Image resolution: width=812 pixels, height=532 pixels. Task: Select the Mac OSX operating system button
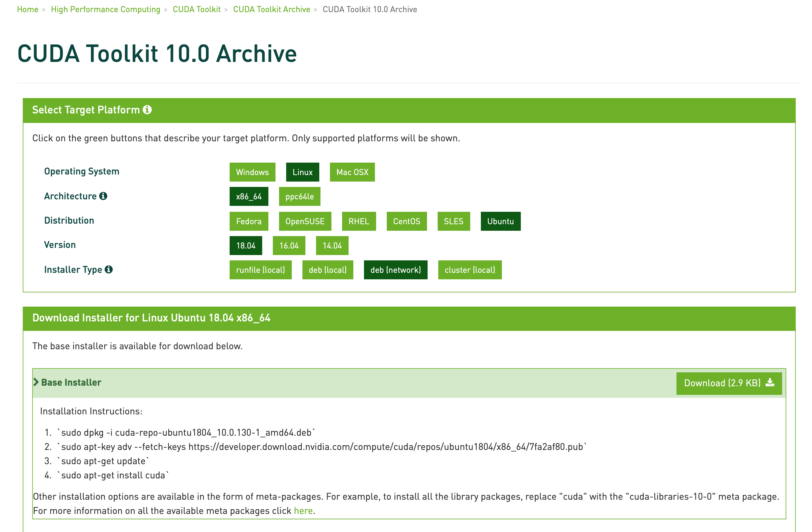(352, 172)
